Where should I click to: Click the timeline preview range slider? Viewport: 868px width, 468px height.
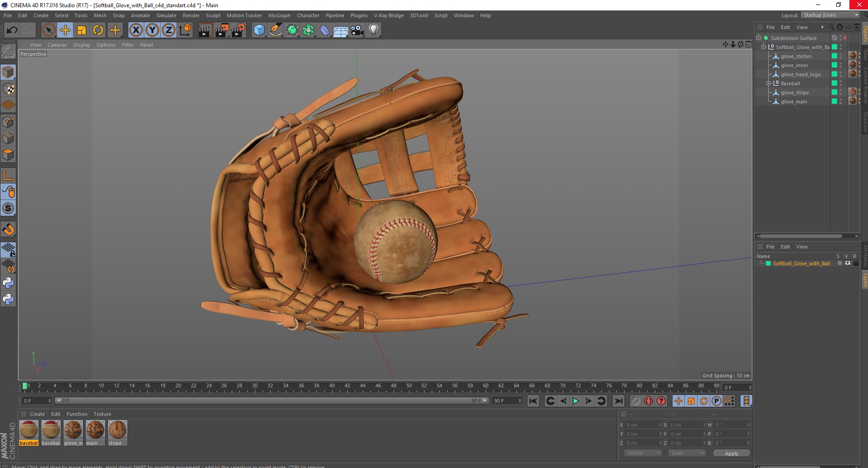coord(272,400)
